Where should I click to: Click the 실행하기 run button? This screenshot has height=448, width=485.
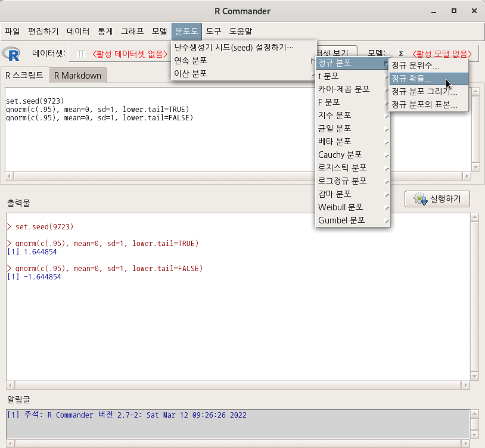(x=437, y=199)
